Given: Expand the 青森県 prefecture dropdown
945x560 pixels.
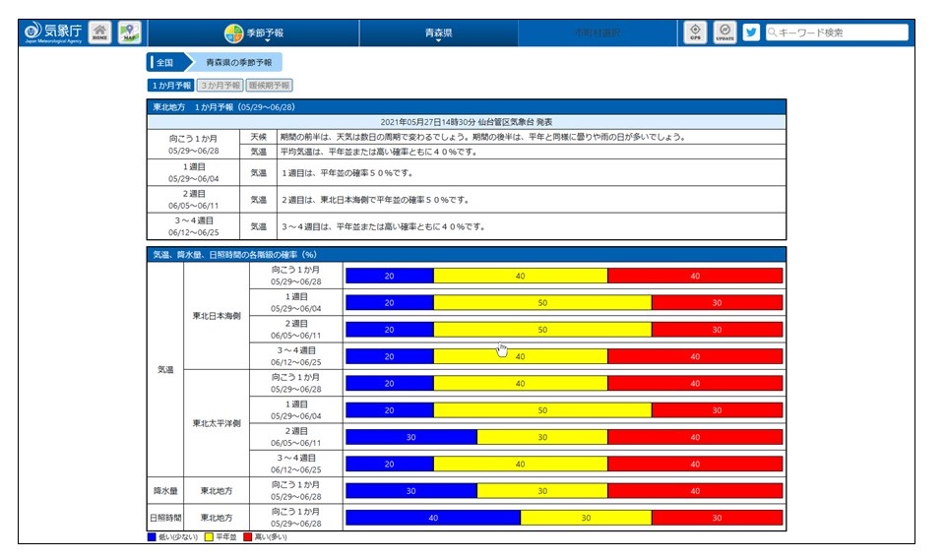Looking at the screenshot, I should coord(438,33).
